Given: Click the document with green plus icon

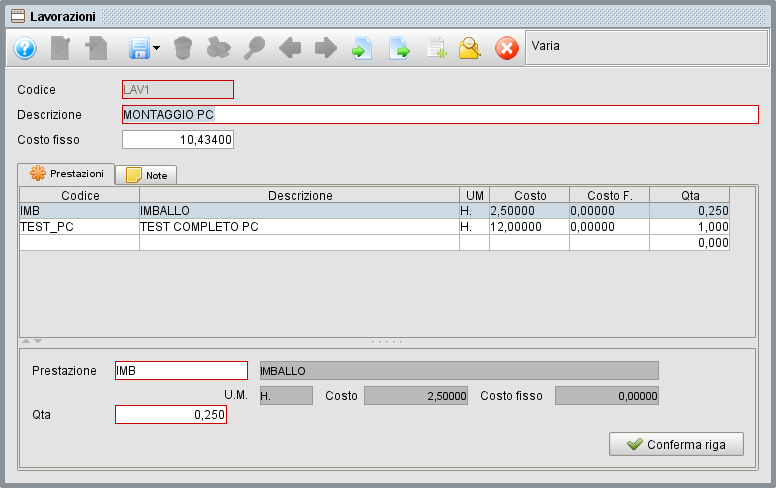Looking at the screenshot, I should pyautogui.click(x=435, y=48).
